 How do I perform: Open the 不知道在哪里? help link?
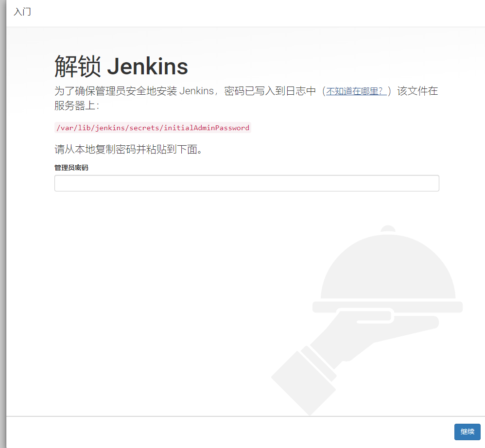(x=356, y=91)
